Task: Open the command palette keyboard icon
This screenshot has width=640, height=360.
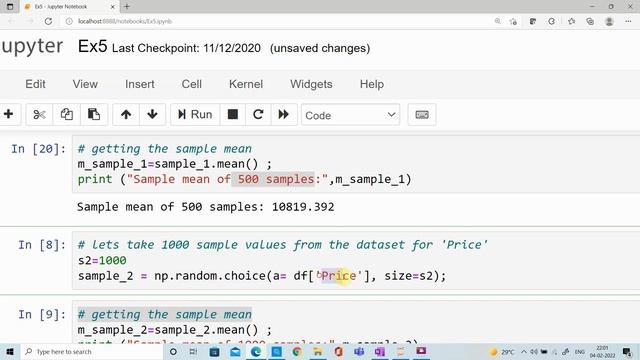Action: click(x=422, y=115)
